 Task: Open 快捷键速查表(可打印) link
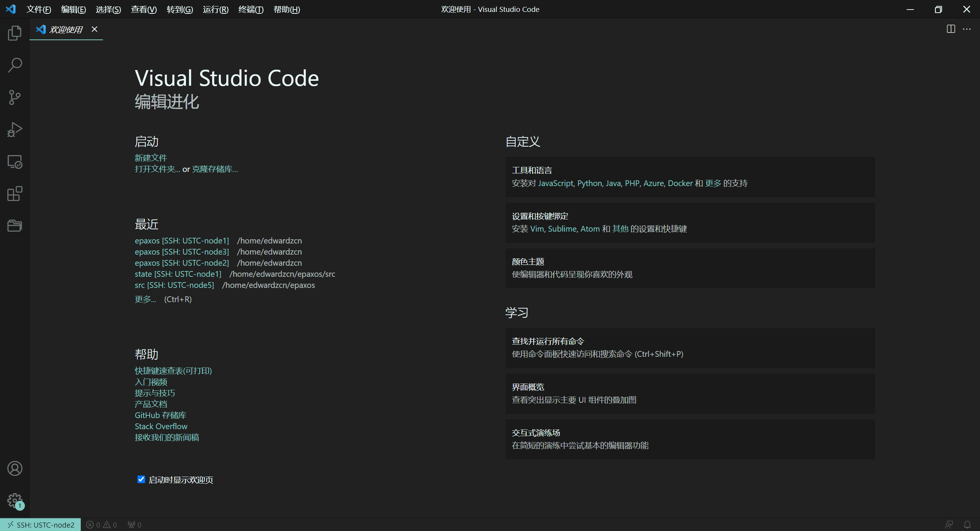point(173,371)
